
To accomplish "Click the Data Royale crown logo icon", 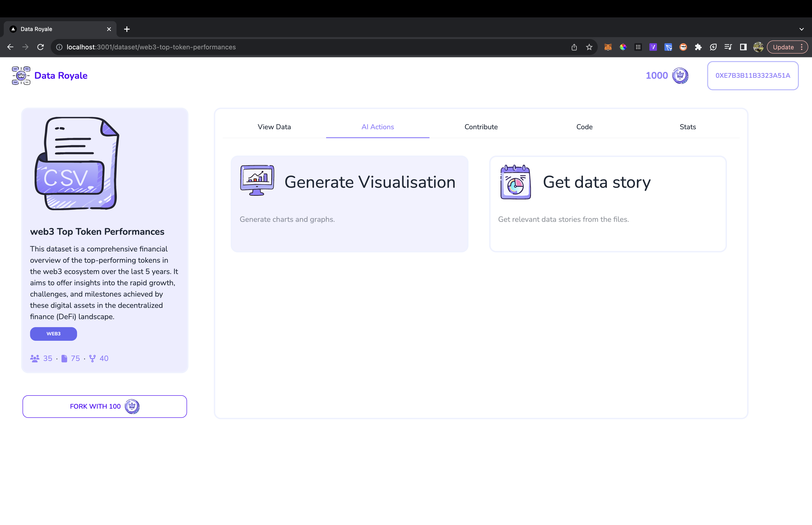I will 21,76.
